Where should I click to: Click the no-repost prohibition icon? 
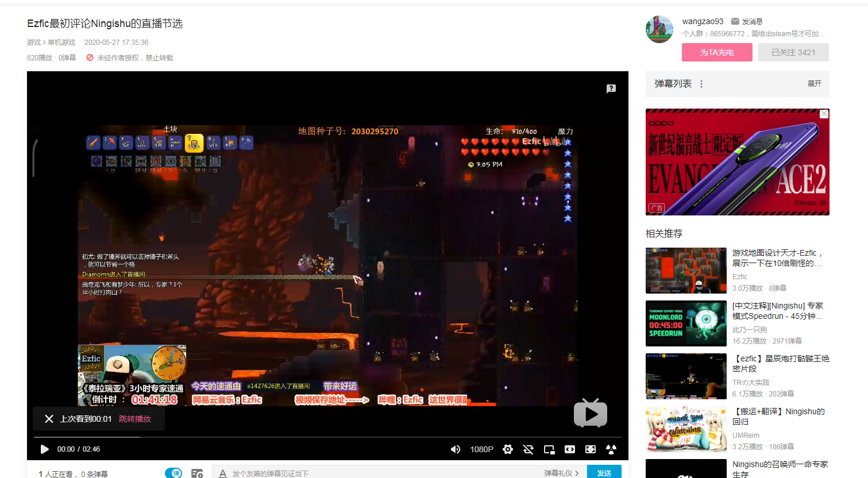(90, 57)
